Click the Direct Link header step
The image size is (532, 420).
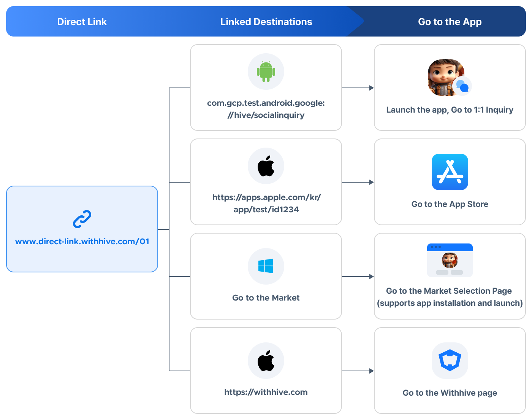82,22
